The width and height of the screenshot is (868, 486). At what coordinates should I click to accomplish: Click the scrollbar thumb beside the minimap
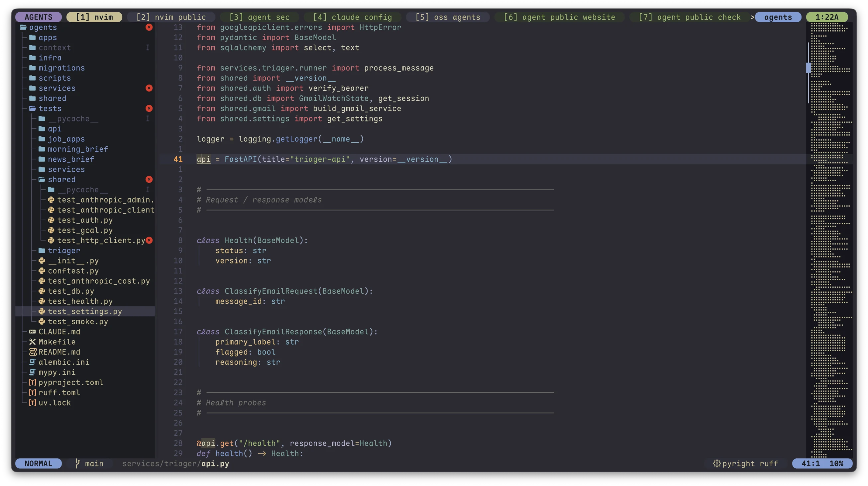pyautogui.click(x=809, y=68)
